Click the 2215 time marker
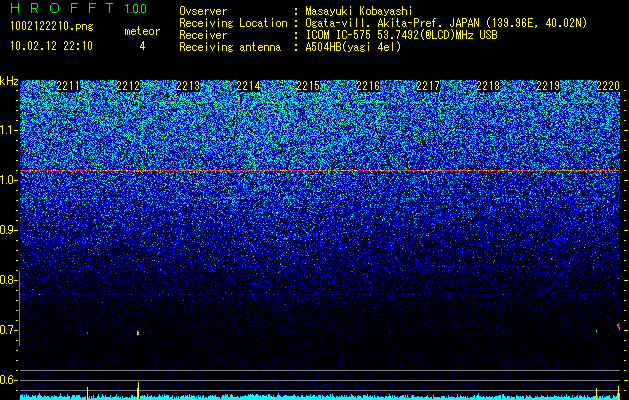 click(x=308, y=86)
